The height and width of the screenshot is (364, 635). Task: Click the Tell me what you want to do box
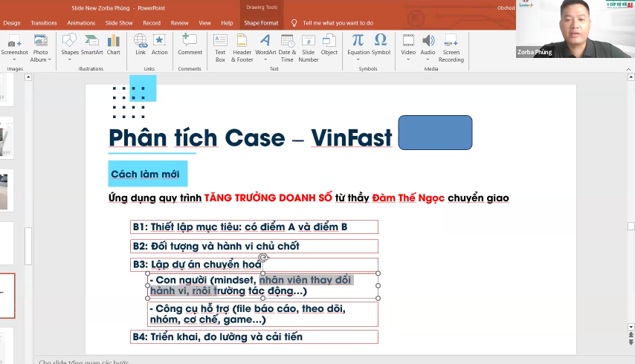click(338, 23)
